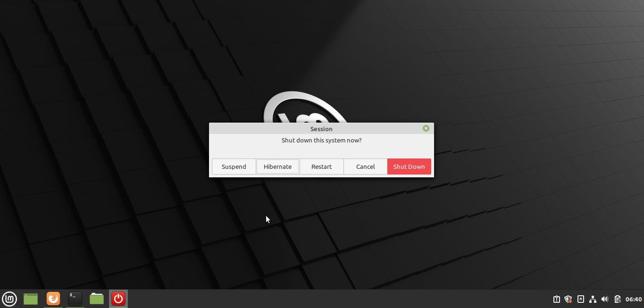Choose Suspend from the dialog
This screenshot has height=308, width=644.
(234, 166)
